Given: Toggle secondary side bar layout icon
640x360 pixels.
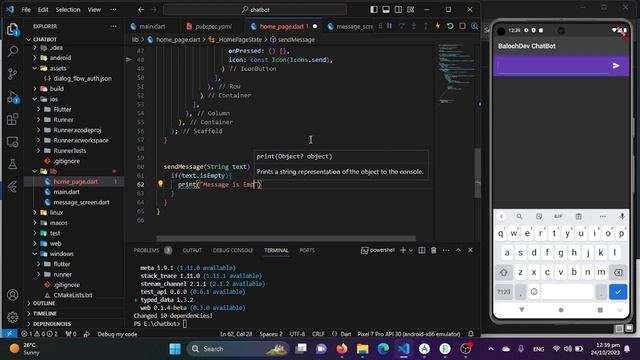Looking at the screenshot, I should (x=398, y=9).
